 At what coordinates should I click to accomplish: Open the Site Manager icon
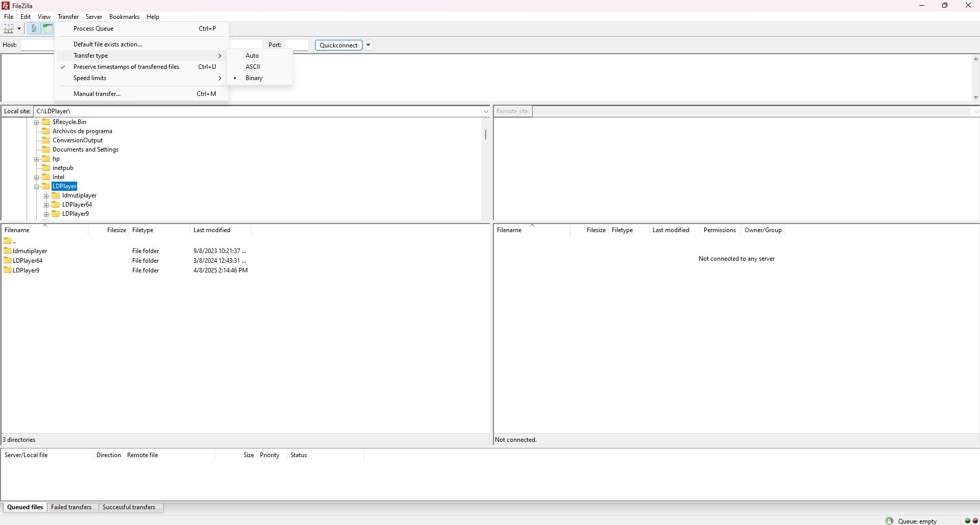(x=9, y=29)
